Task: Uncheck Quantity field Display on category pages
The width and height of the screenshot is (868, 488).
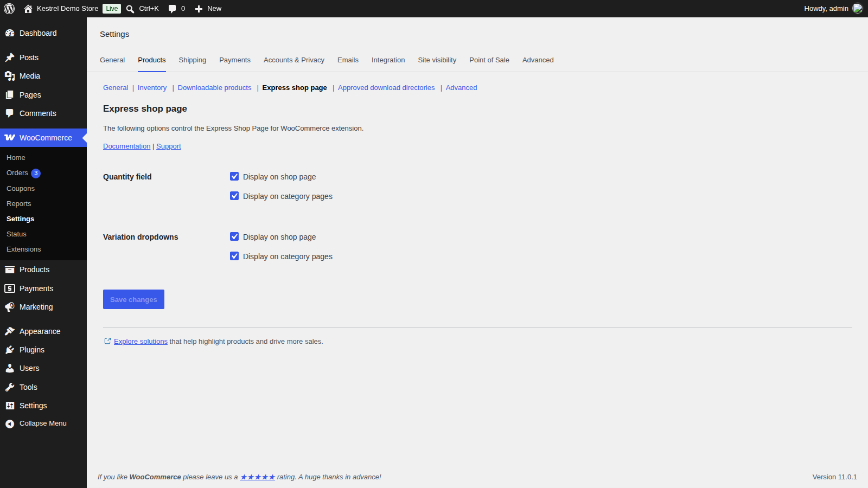Action: [x=234, y=196]
